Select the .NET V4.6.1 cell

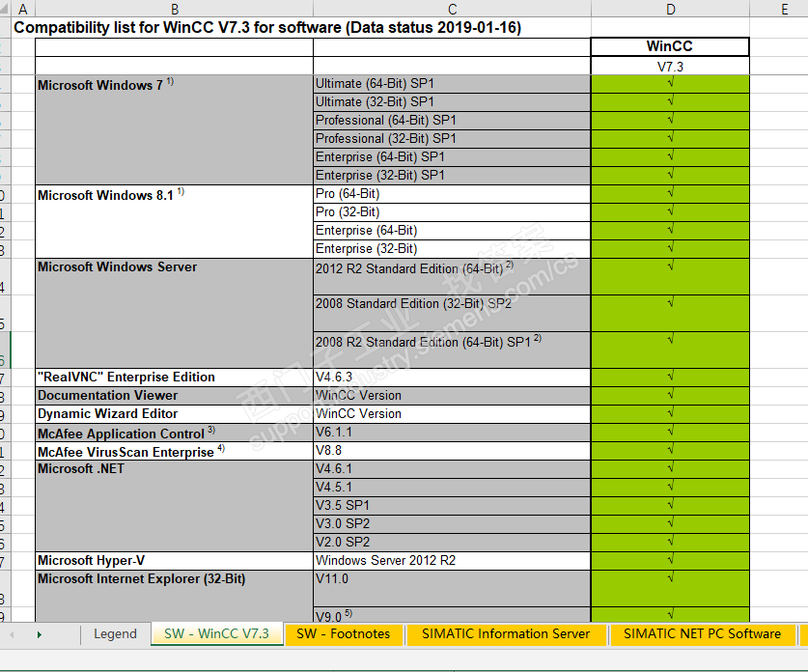[x=452, y=469]
